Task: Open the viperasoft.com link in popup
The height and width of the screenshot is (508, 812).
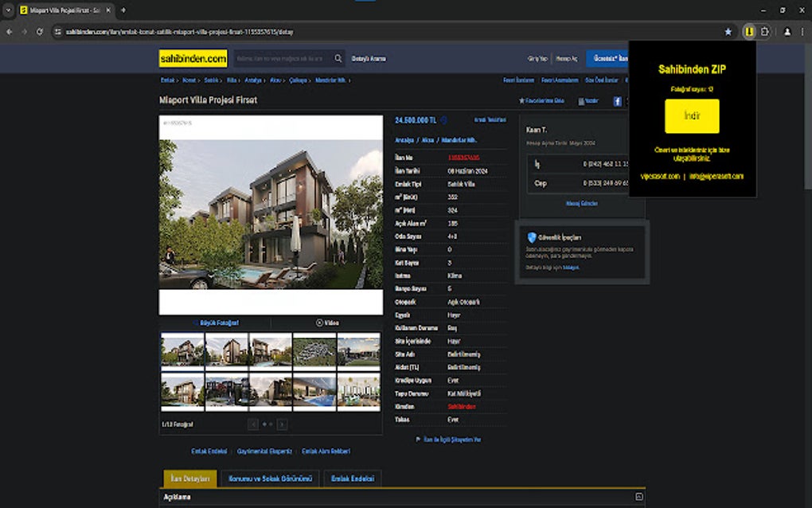Action: coord(660,176)
